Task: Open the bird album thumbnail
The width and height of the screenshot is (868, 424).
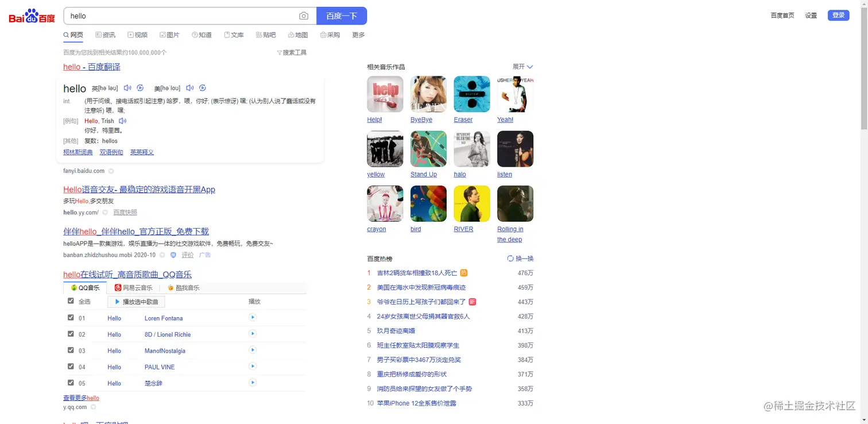Action: point(428,203)
